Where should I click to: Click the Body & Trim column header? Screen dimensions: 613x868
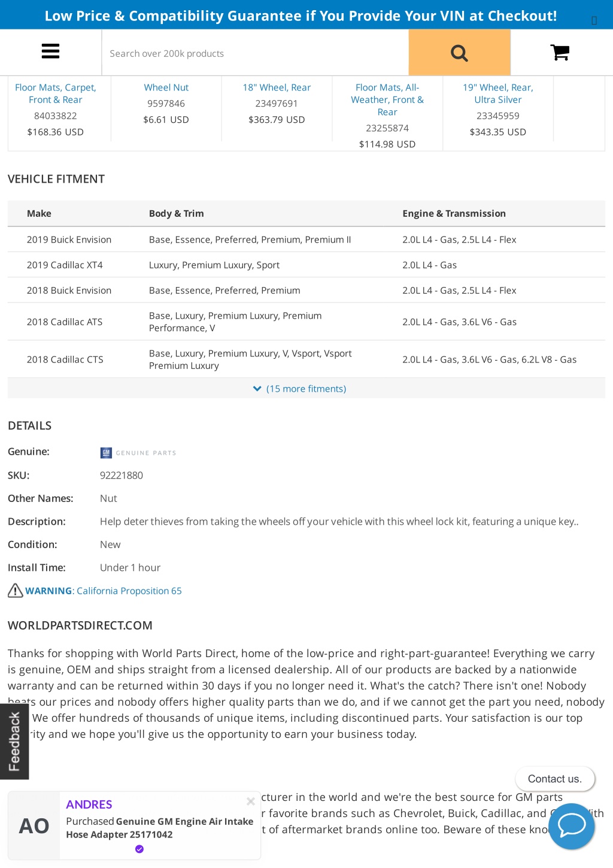[x=177, y=213]
